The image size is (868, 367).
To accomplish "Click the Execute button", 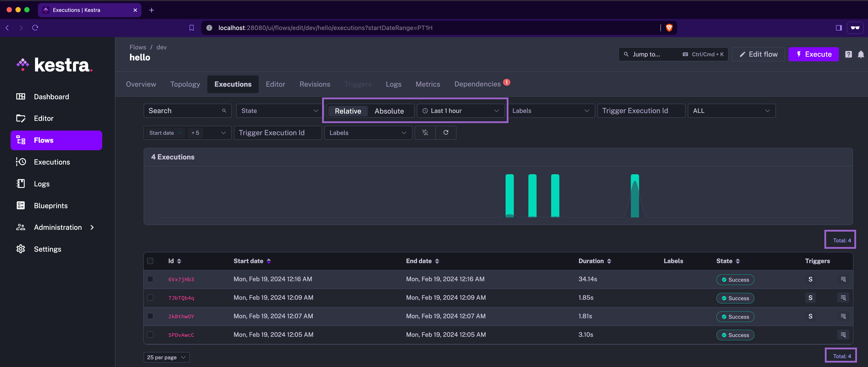I will point(813,54).
